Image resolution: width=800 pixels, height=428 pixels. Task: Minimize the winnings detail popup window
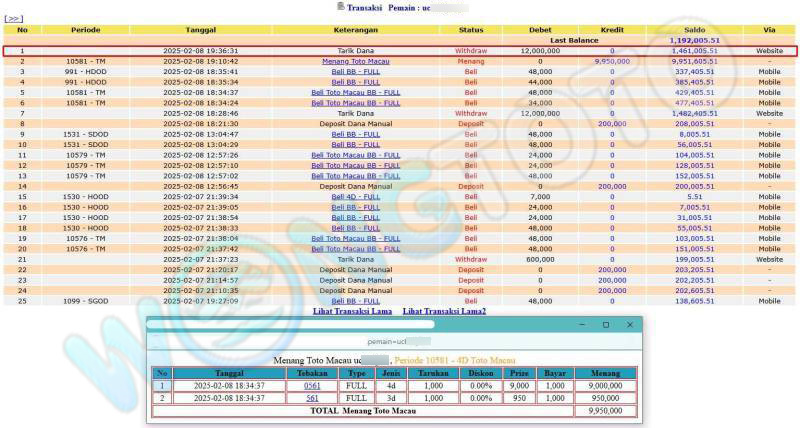click(x=581, y=325)
